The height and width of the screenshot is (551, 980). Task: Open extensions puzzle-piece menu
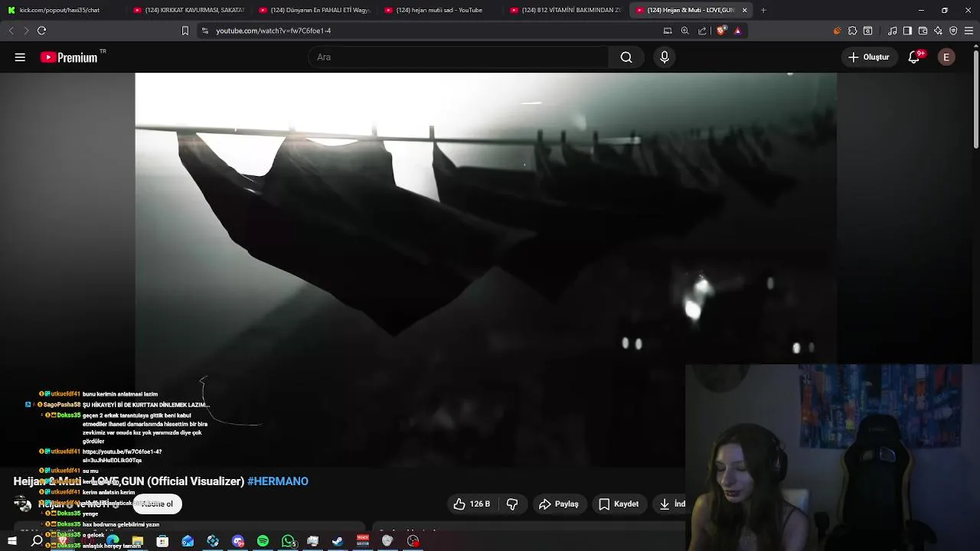[852, 31]
